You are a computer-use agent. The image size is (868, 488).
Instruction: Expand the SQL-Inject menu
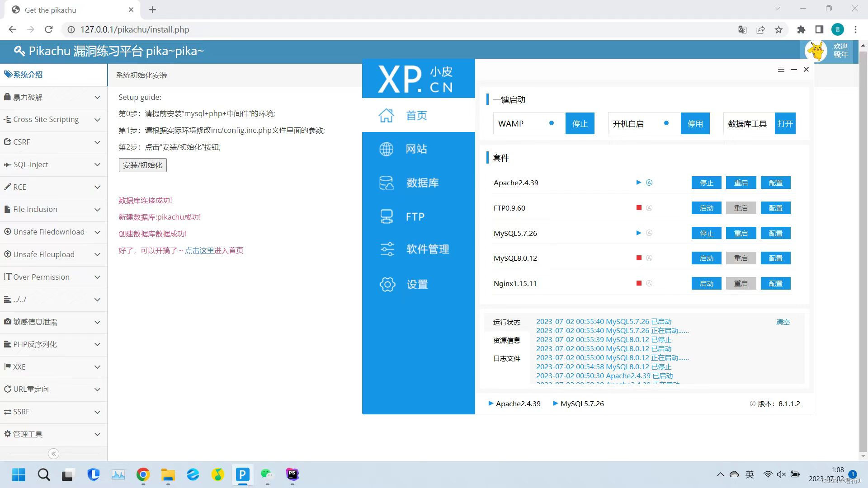click(x=53, y=164)
